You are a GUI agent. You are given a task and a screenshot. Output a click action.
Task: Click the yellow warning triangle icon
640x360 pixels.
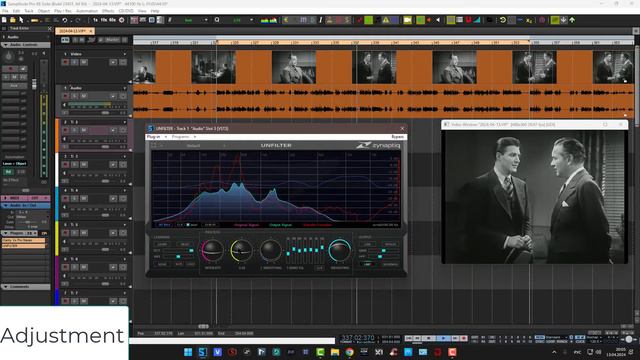point(386,20)
